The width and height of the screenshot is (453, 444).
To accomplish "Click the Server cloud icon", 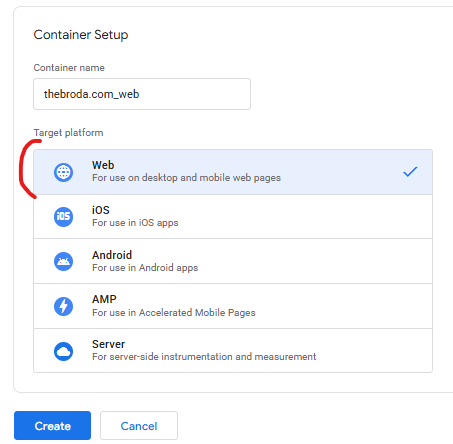I will pos(63,351).
